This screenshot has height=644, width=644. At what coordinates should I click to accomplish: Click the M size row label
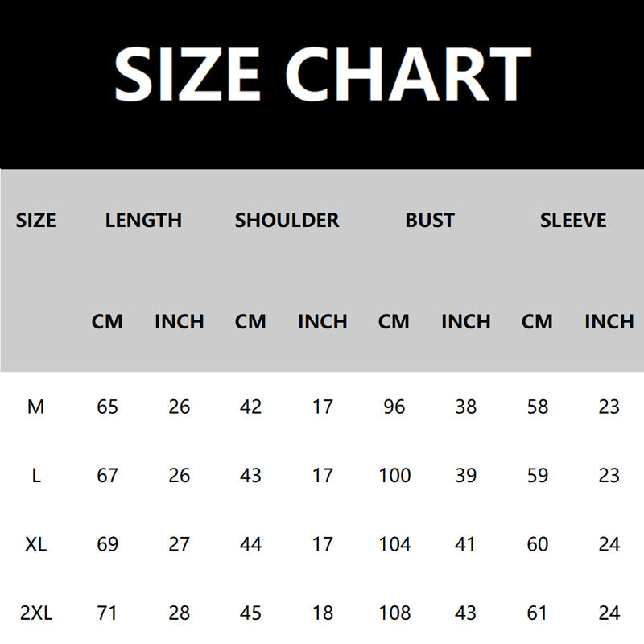[36, 407]
